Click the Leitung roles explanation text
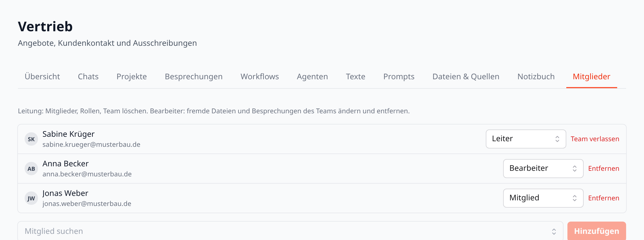 214,111
